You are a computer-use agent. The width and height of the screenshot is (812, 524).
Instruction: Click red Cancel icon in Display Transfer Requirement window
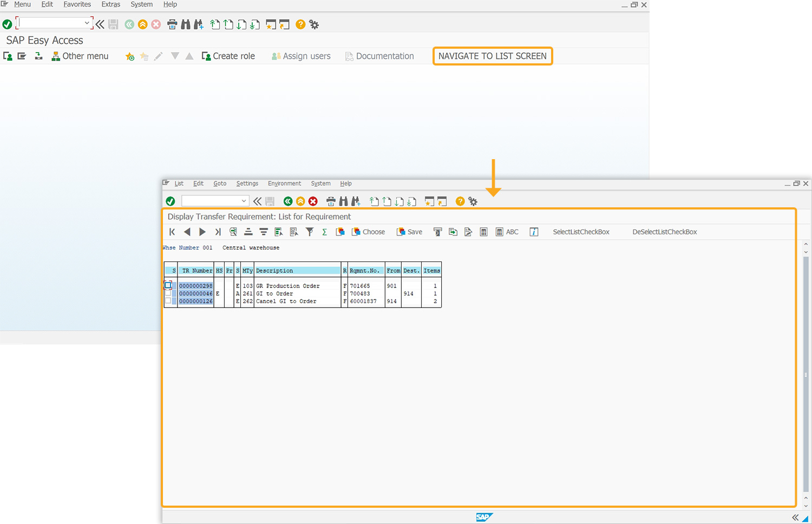[313, 201]
